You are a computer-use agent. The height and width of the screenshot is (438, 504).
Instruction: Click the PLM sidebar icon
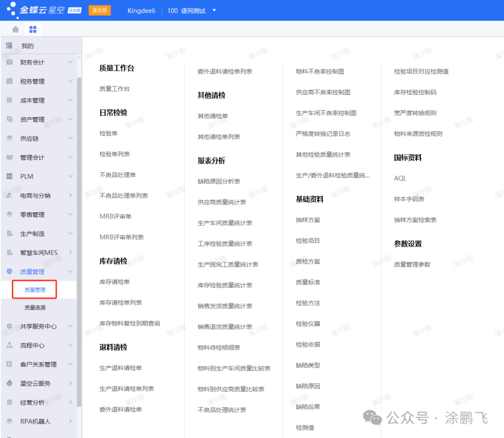pyautogui.click(x=9, y=176)
